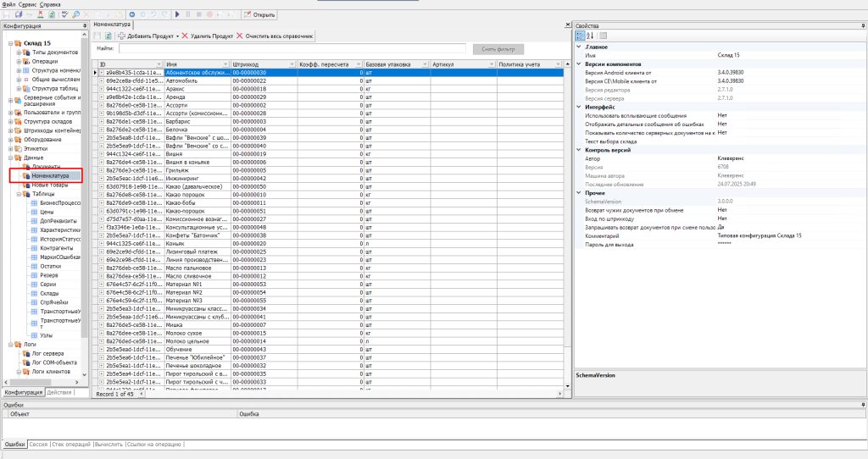
Task: Click the blue Play/run toolbar icon
Action: coord(177,15)
